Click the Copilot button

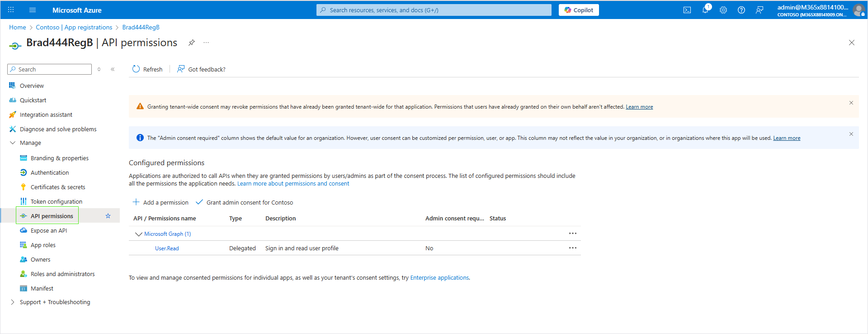tap(579, 10)
